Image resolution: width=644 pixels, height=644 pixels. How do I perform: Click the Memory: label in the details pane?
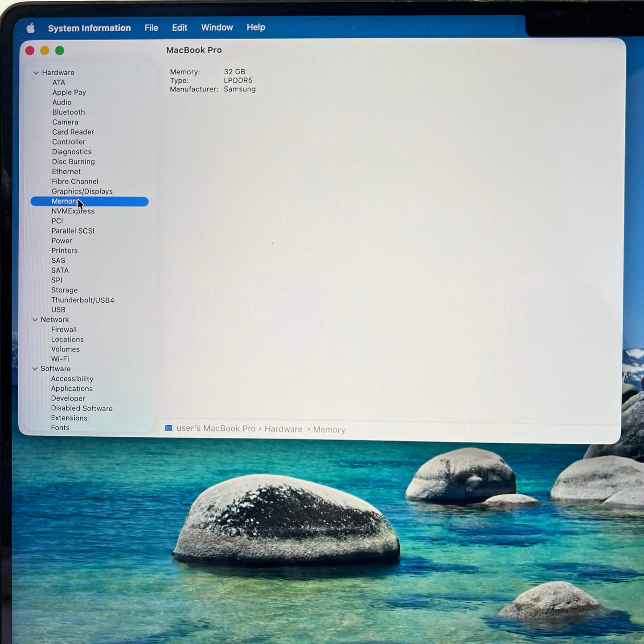(x=185, y=72)
